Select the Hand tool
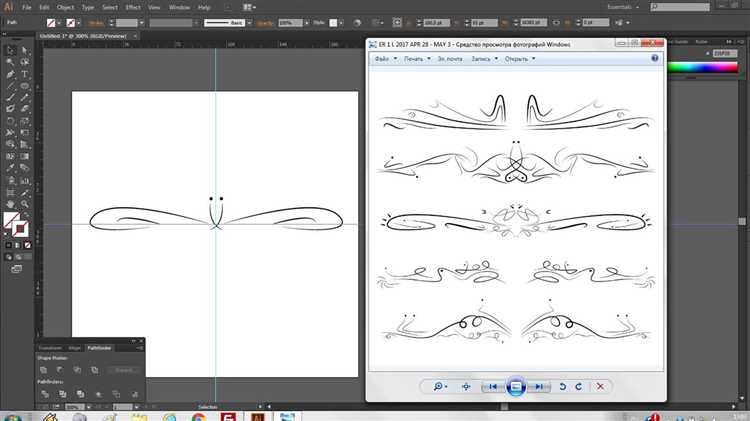This screenshot has height=421, width=750. (x=11, y=204)
